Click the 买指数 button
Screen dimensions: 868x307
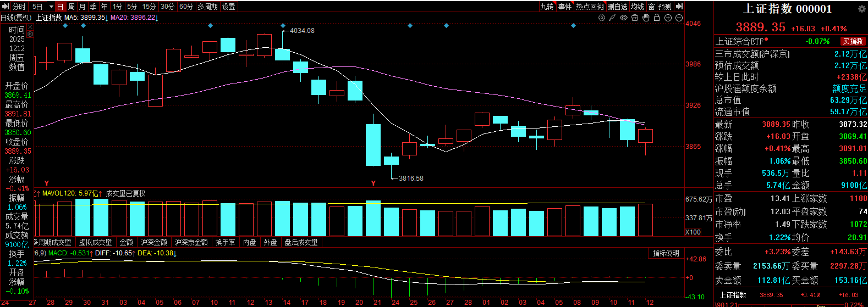click(x=853, y=41)
